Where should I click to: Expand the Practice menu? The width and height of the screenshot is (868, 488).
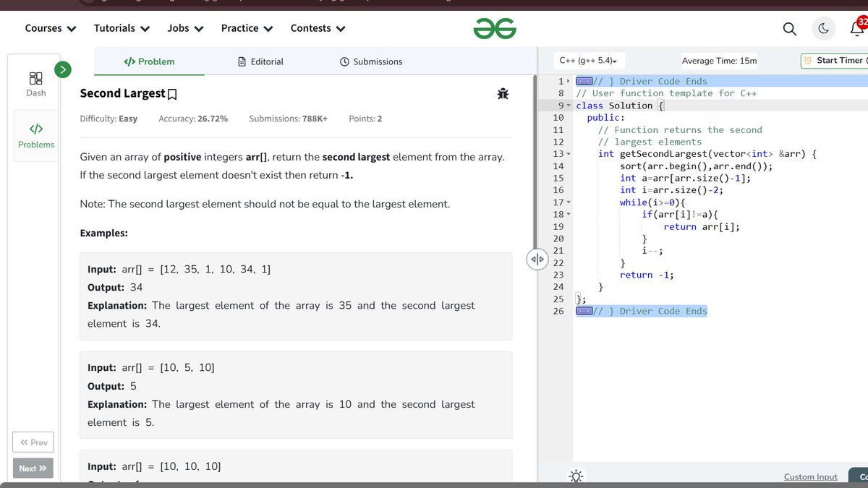(247, 28)
